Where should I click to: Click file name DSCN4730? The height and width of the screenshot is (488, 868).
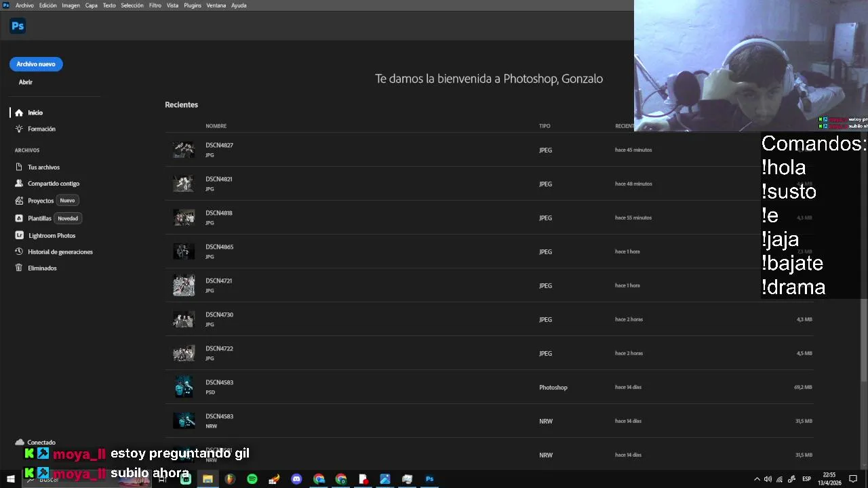click(x=219, y=314)
